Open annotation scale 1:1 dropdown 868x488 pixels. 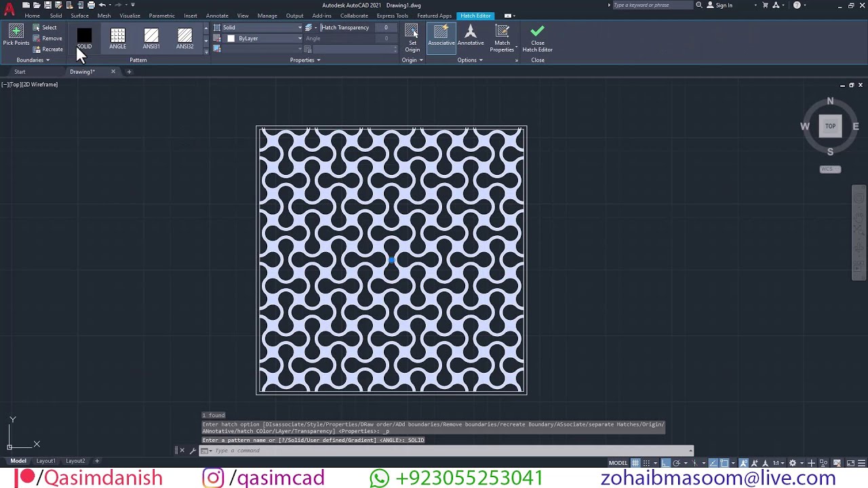pos(778,463)
